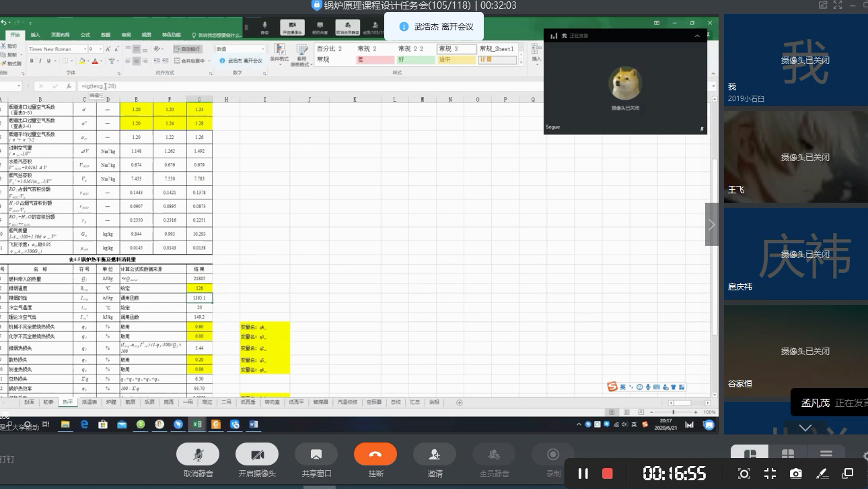The width and height of the screenshot is (868, 489).
Task: Switch to 汇总 sheet tab
Action: [x=415, y=402]
